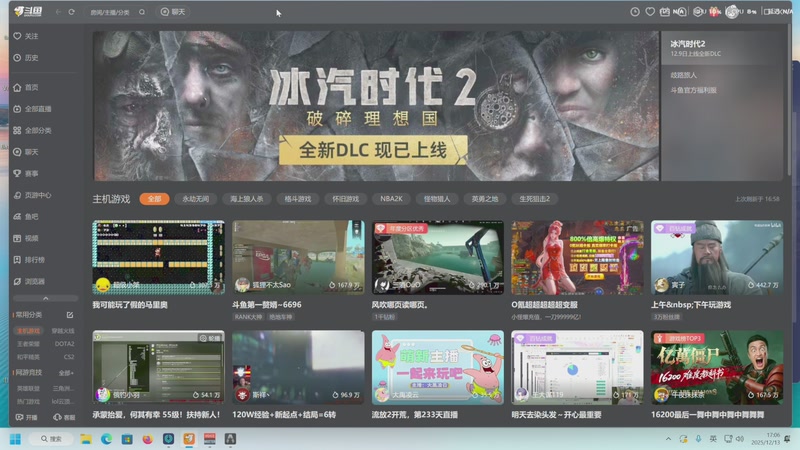Click the hexagon settings icon in the top bar
The height and width of the screenshot is (450, 800).
697,11
